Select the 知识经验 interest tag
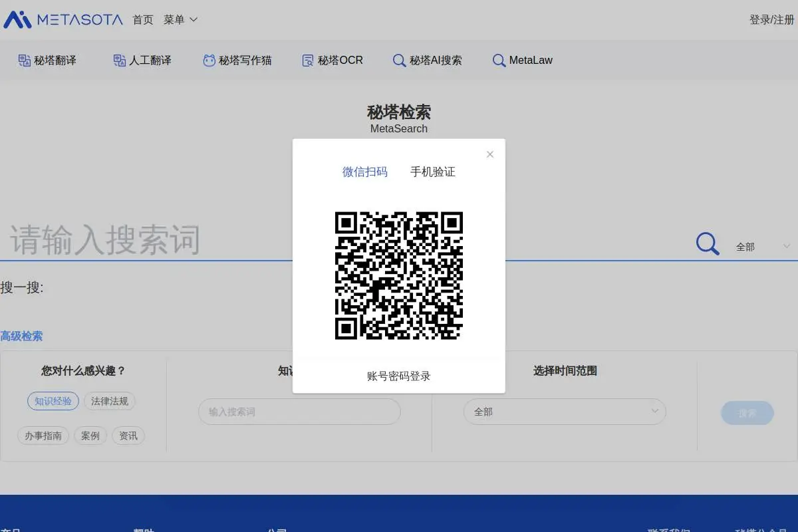The height and width of the screenshot is (532, 798). pos(53,401)
